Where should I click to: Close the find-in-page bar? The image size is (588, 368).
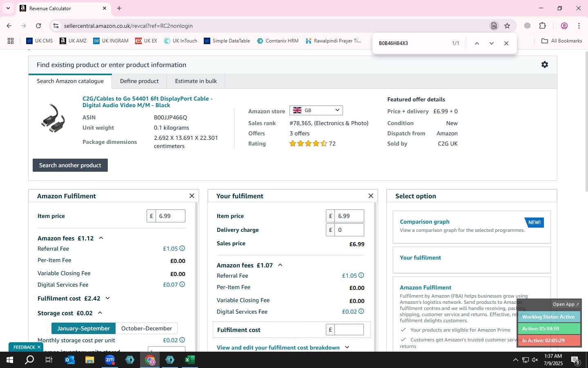506,43
